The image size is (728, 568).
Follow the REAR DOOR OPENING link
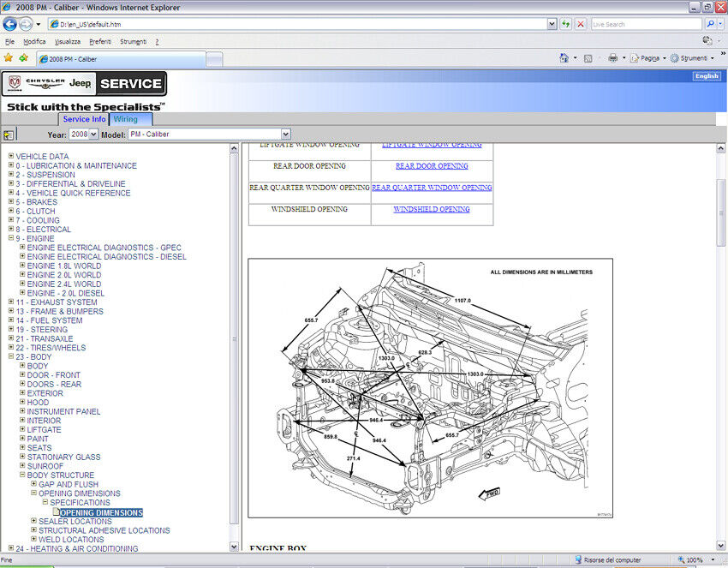[x=432, y=166]
